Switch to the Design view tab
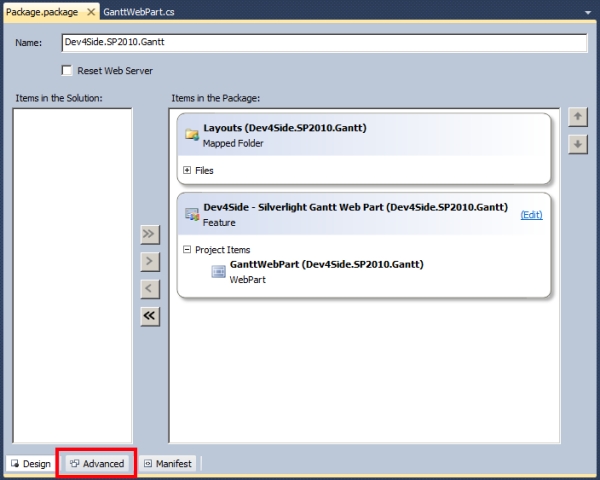Image resolution: width=600 pixels, height=480 pixels. [x=31, y=464]
